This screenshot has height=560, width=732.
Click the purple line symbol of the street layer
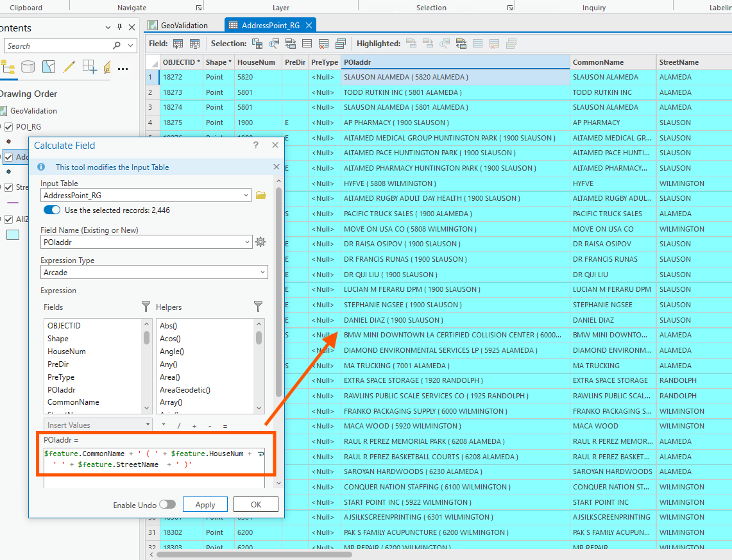(x=13, y=203)
